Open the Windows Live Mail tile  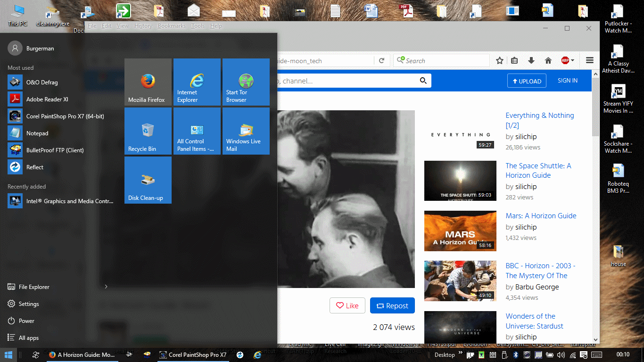click(246, 131)
